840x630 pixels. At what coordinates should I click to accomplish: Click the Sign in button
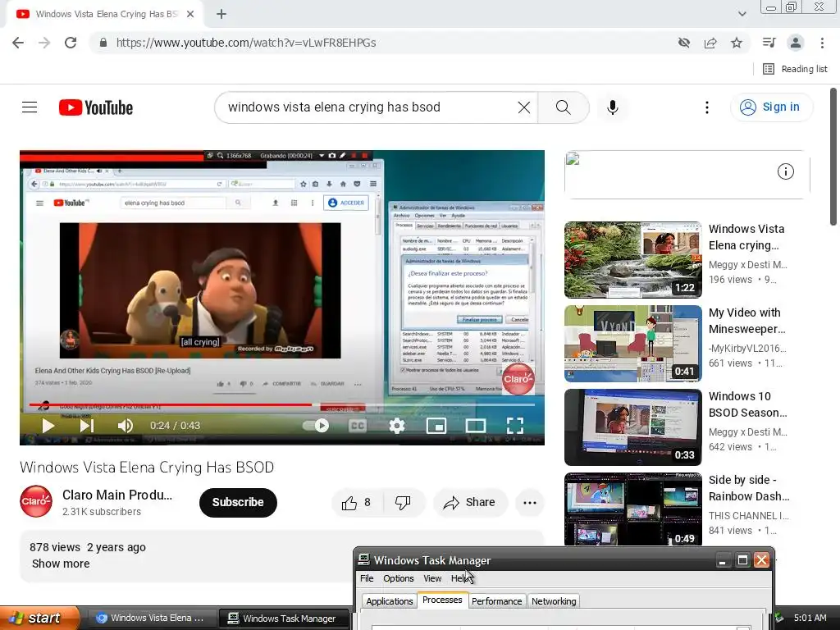pyautogui.click(x=771, y=107)
